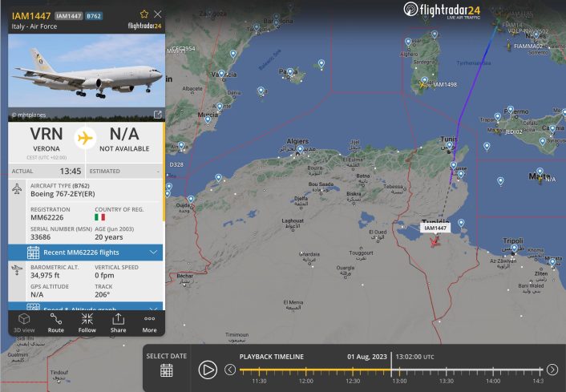
Task: Click the IAM1498 aircraft near Sardinia
Action: [x=422, y=85]
